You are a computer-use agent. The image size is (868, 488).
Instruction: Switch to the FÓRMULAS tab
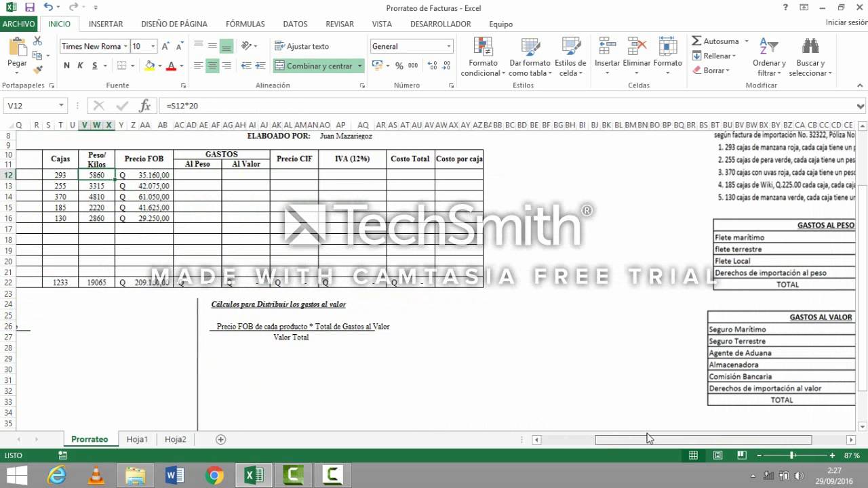[245, 24]
